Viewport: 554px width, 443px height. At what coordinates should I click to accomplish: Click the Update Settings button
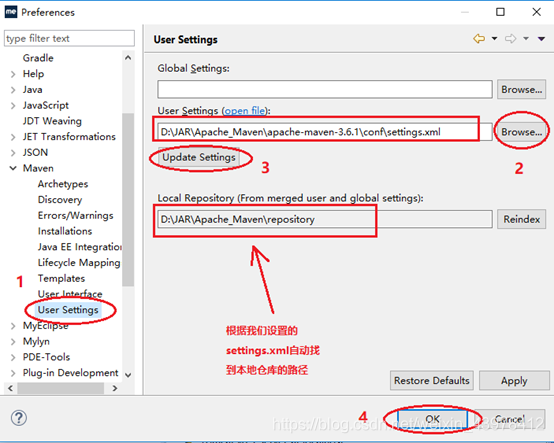click(x=199, y=157)
